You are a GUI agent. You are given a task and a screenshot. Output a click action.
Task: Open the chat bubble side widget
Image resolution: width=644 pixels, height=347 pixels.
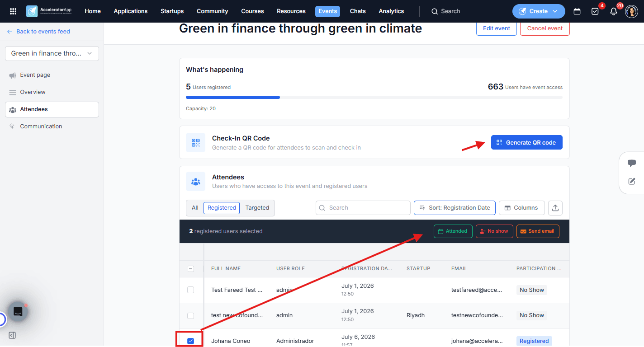point(632,163)
